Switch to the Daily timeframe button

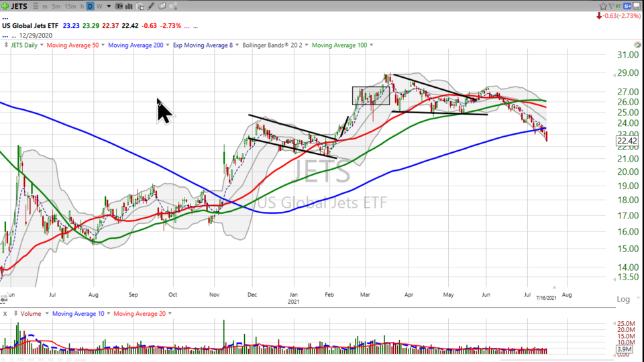(x=90, y=6)
